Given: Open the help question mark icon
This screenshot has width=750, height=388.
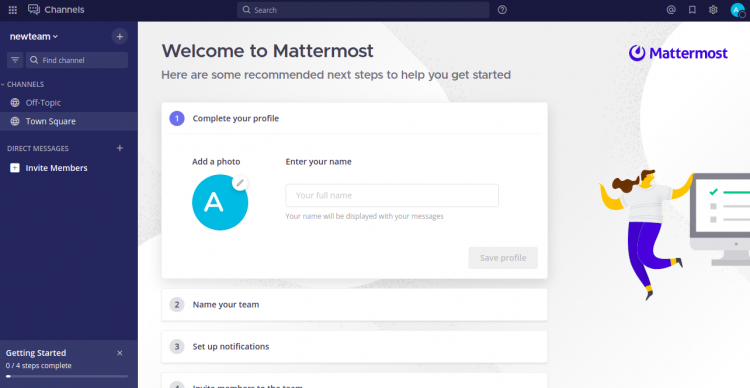Looking at the screenshot, I should [x=502, y=10].
